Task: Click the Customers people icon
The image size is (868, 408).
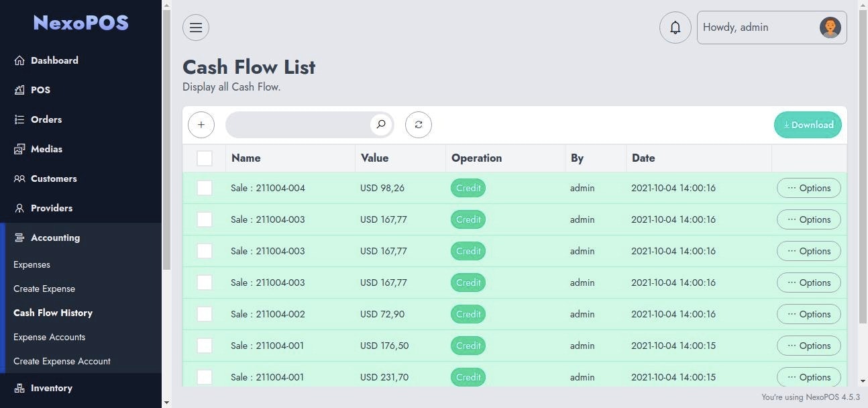Action: pyautogui.click(x=20, y=178)
